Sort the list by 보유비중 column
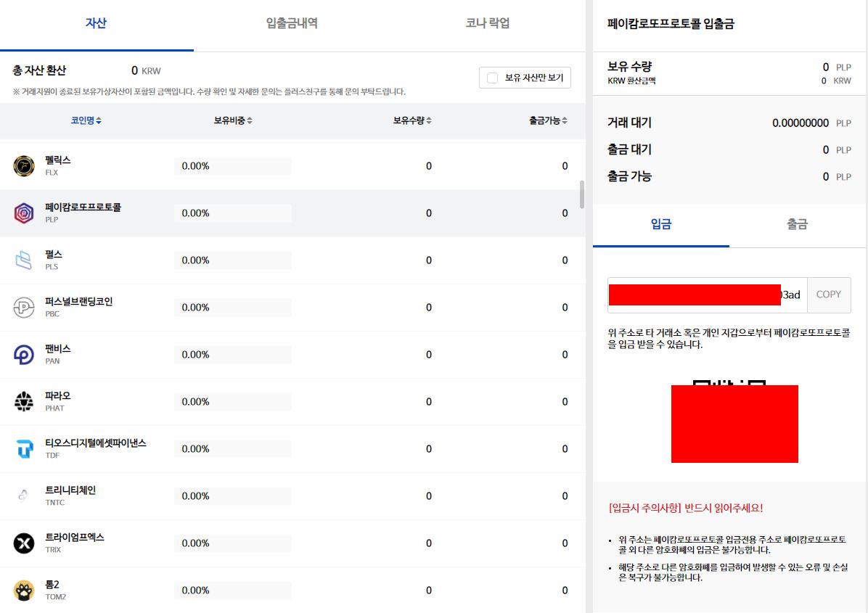This screenshot has height=613, width=868. [233, 120]
